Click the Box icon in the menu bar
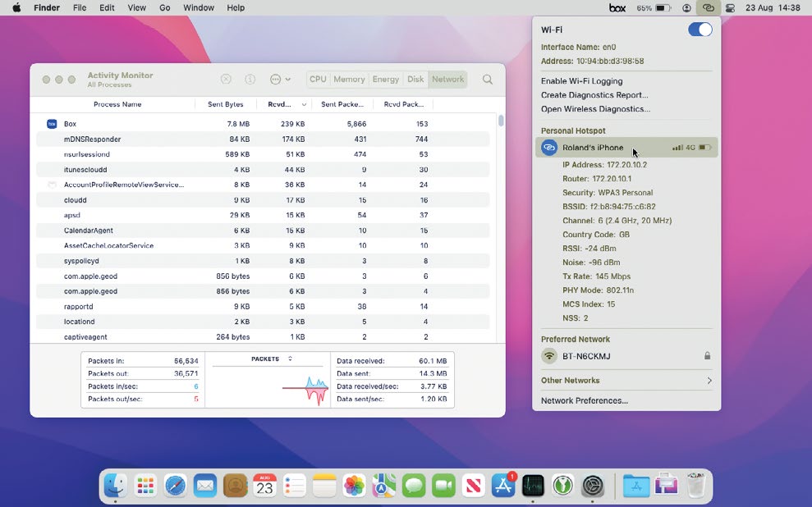The image size is (812, 507). pos(617,7)
